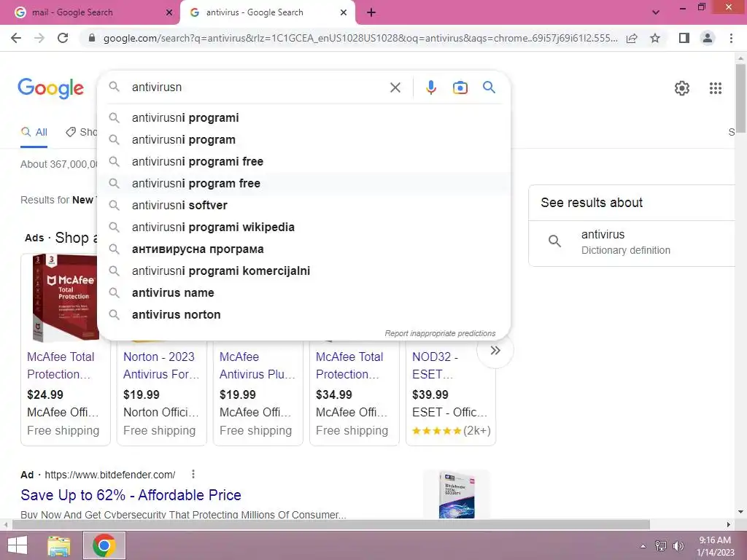This screenshot has height=560, width=747.
Task: Open the tab search dropdown chevron
Action: coord(656,12)
